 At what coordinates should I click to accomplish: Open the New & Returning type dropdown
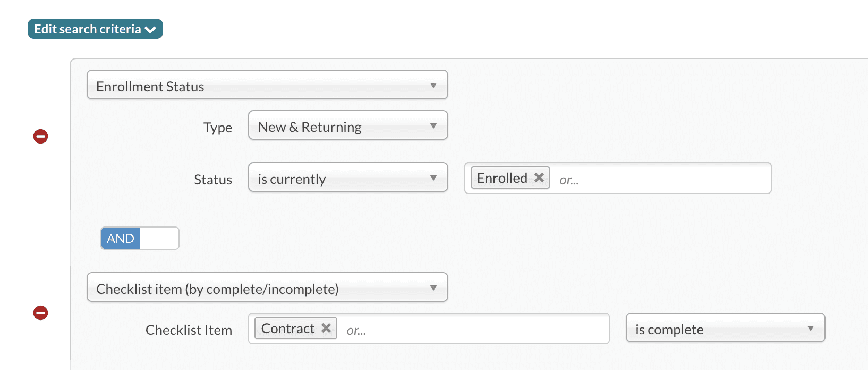347,125
